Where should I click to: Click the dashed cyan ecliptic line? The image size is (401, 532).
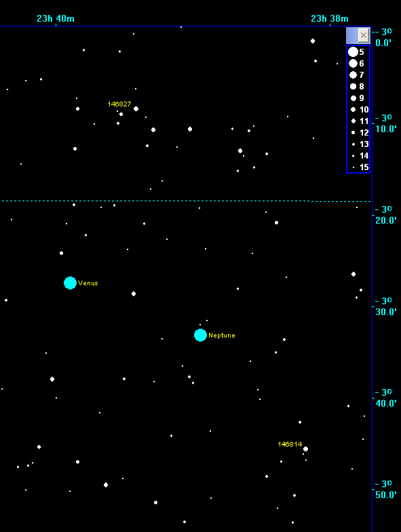186,201
